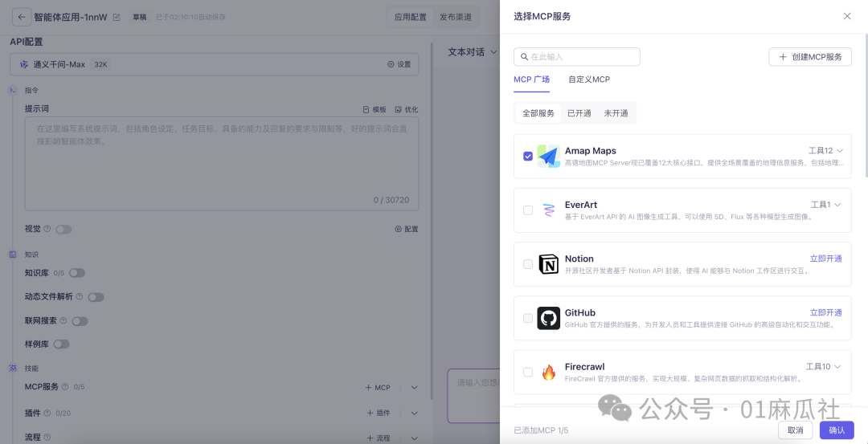Click the MCP search input field
This screenshot has width=868, height=444.
pos(577,57)
